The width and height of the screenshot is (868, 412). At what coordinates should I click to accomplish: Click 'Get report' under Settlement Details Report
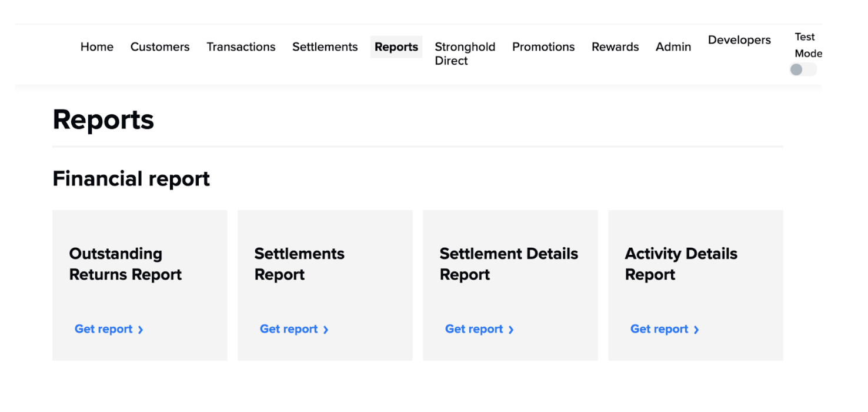coord(473,329)
